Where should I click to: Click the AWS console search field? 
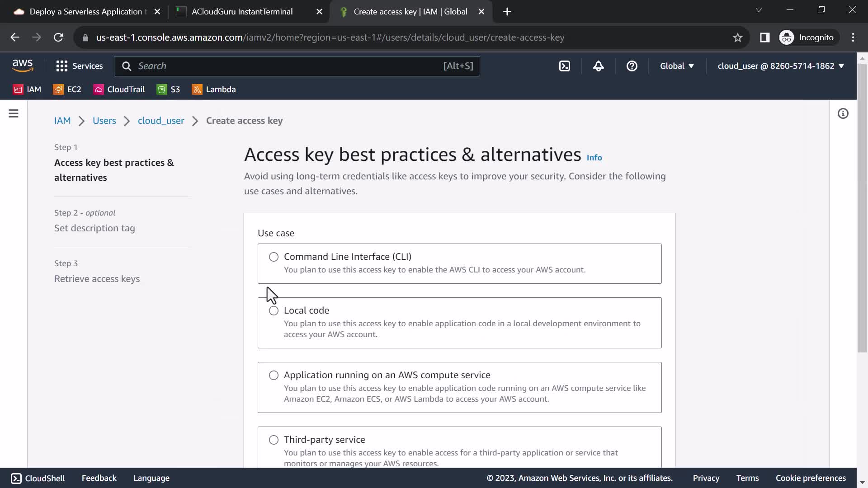click(x=289, y=66)
